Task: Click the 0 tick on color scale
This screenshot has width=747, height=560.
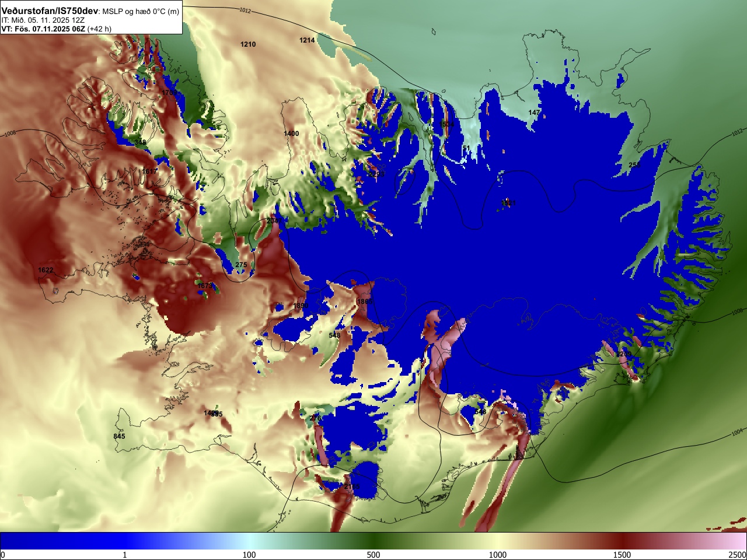Action: tap(2, 555)
